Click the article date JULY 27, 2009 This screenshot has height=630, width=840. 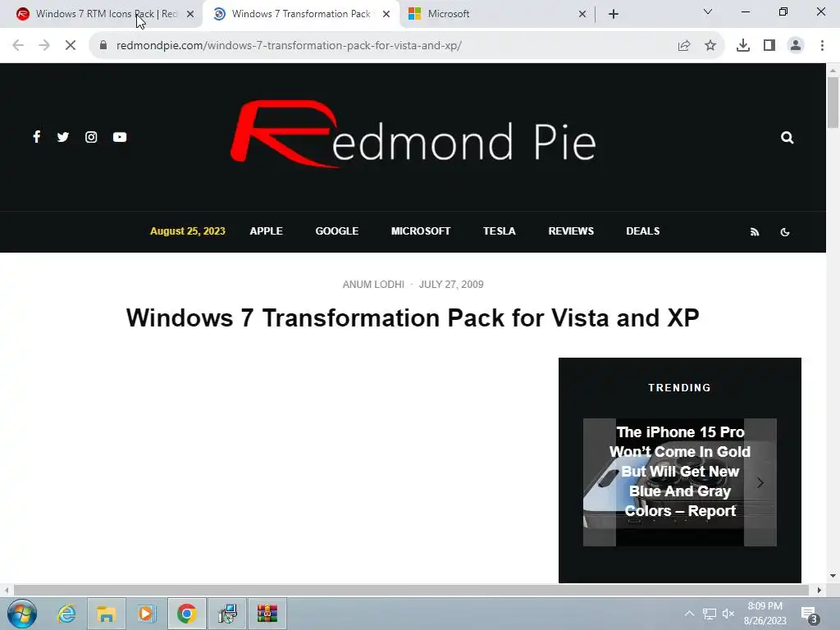451,285
